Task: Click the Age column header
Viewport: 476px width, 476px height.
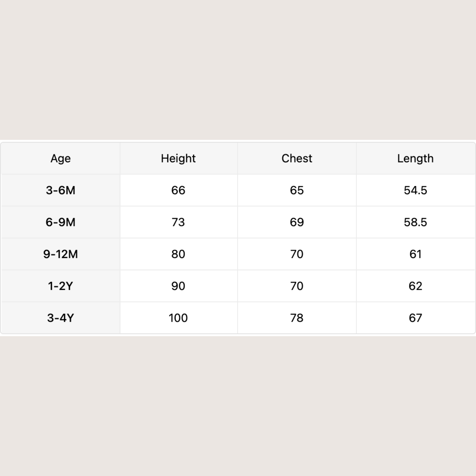Action: click(61, 159)
